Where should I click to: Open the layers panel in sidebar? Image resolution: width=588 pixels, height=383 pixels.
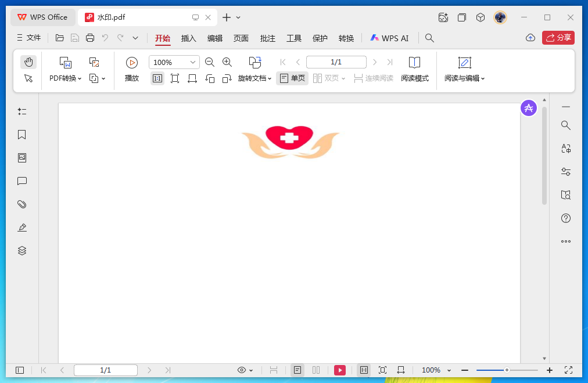tap(22, 251)
